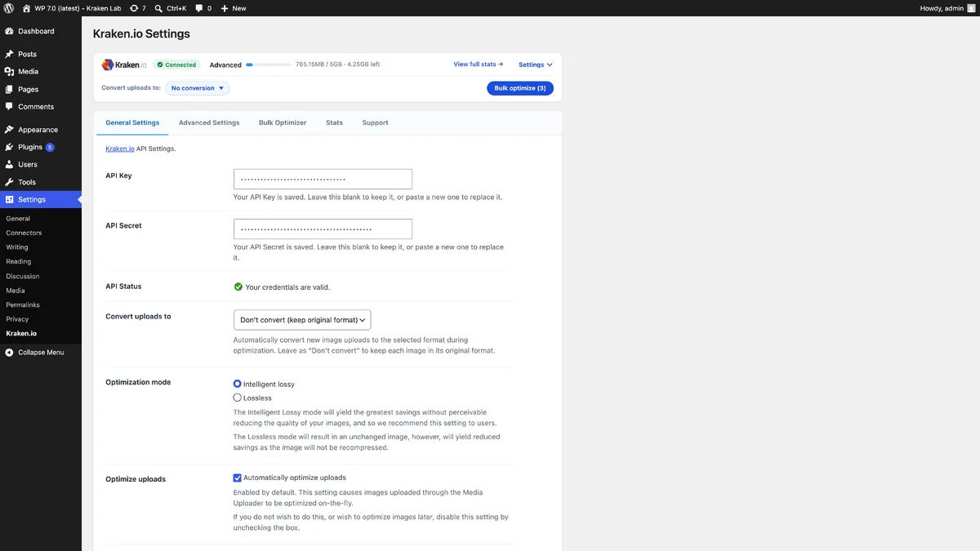Image resolution: width=980 pixels, height=551 pixels.
Task: Switch to Advanced Settings tab
Action: pyautogui.click(x=209, y=122)
